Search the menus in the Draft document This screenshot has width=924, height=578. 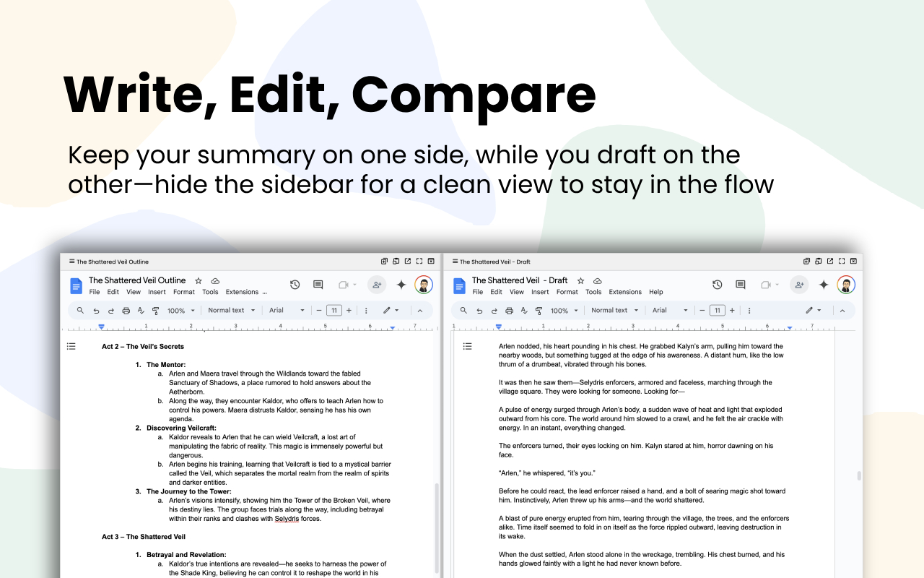coord(462,310)
